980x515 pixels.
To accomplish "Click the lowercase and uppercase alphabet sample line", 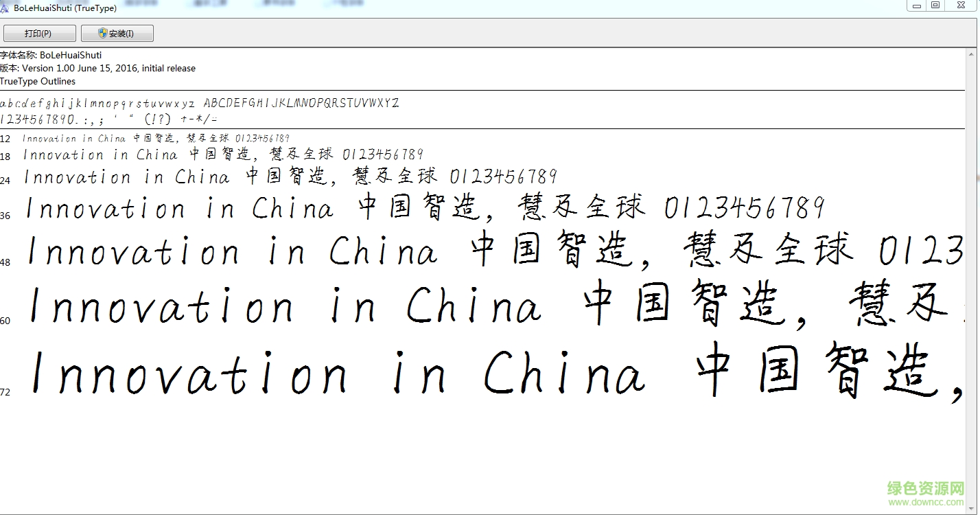I will point(200,104).
